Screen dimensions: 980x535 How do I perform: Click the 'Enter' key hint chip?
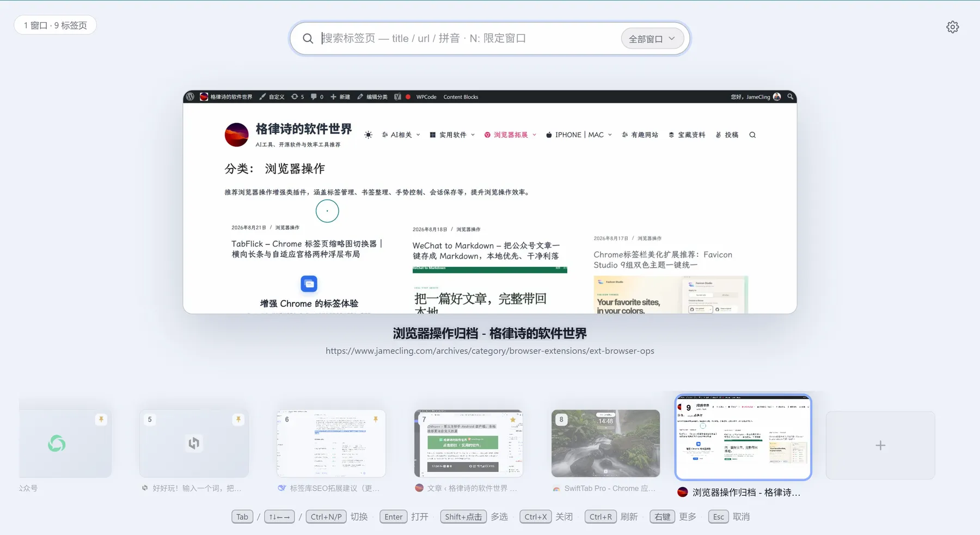[393, 517]
